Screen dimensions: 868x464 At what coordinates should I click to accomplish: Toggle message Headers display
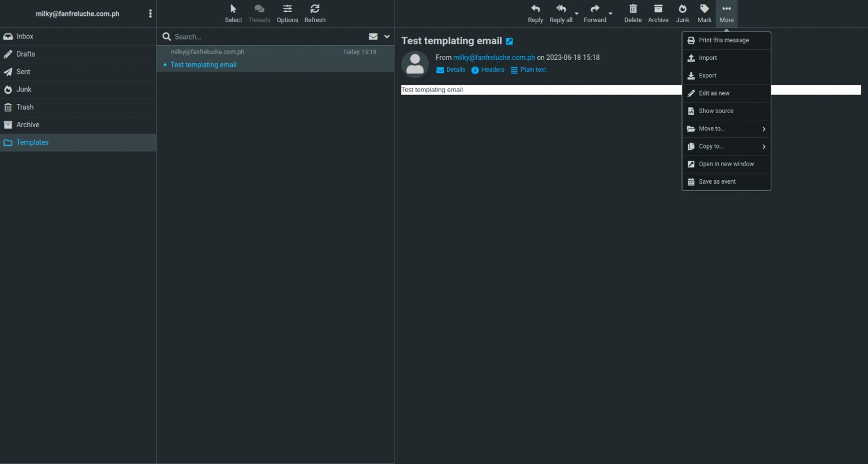pyautogui.click(x=488, y=70)
